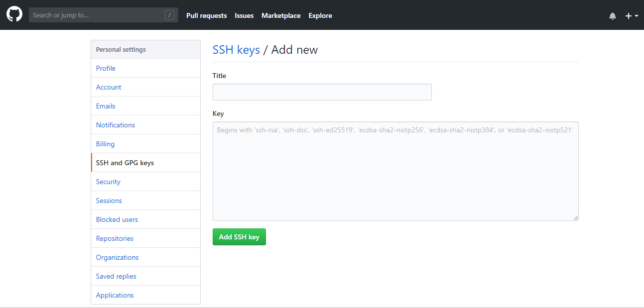The image size is (644, 308).
Task: Open the Issues menu item
Action: (x=244, y=15)
